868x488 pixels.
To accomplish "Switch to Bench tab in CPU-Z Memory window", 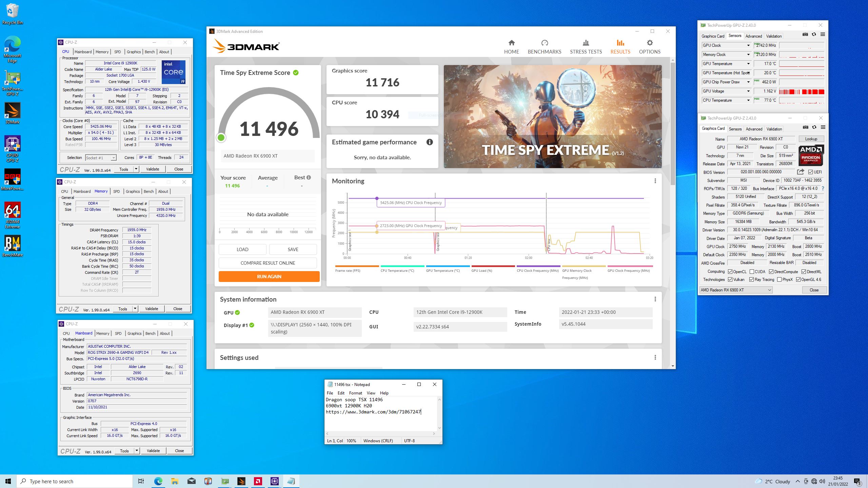I will pyautogui.click(x=149, y=191).
